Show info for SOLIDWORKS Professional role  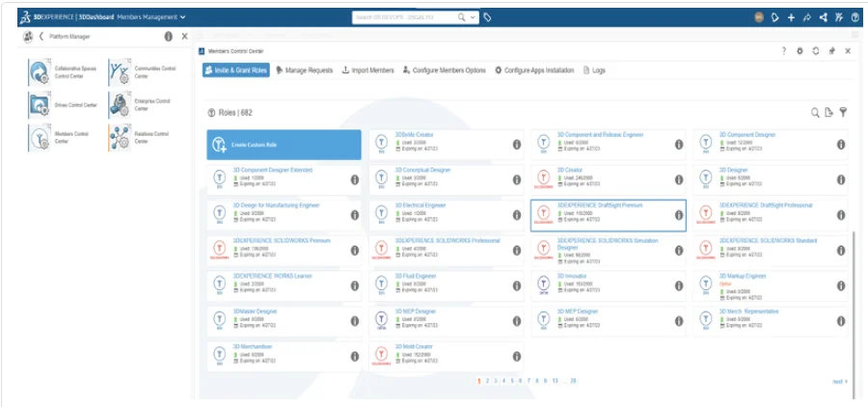point(517,251)
